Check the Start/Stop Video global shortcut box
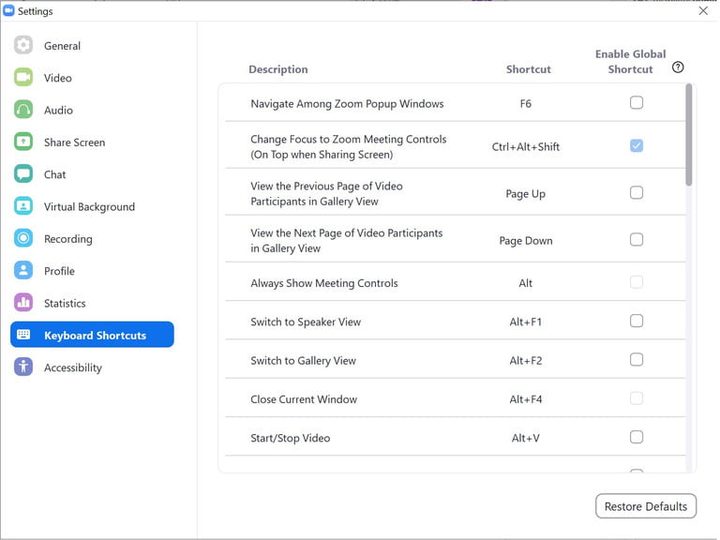 click(636, 437)
